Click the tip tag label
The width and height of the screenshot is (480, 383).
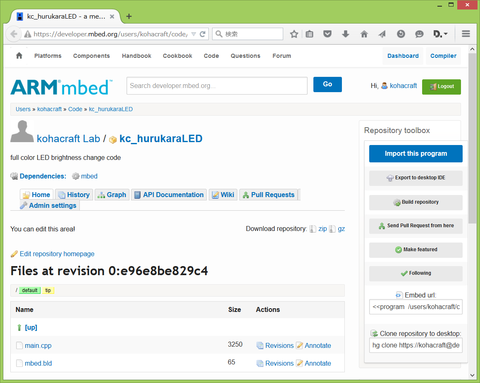[48, 290]
